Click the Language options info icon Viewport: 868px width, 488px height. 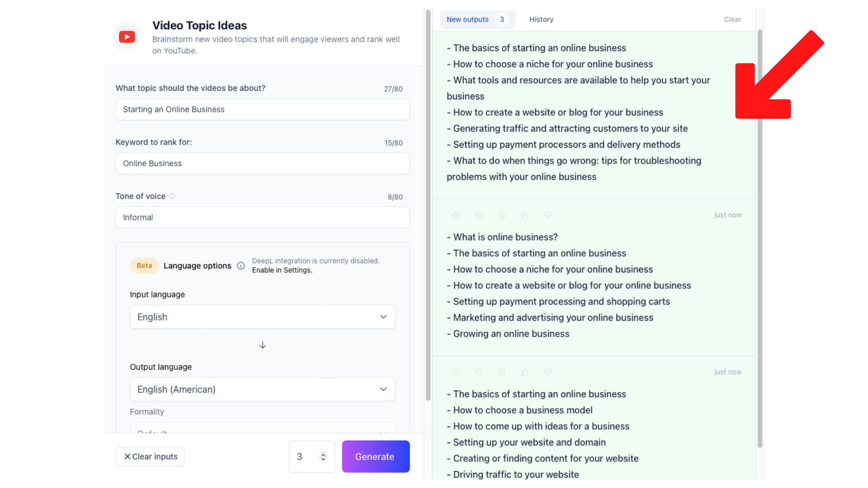tap(241, 266)
